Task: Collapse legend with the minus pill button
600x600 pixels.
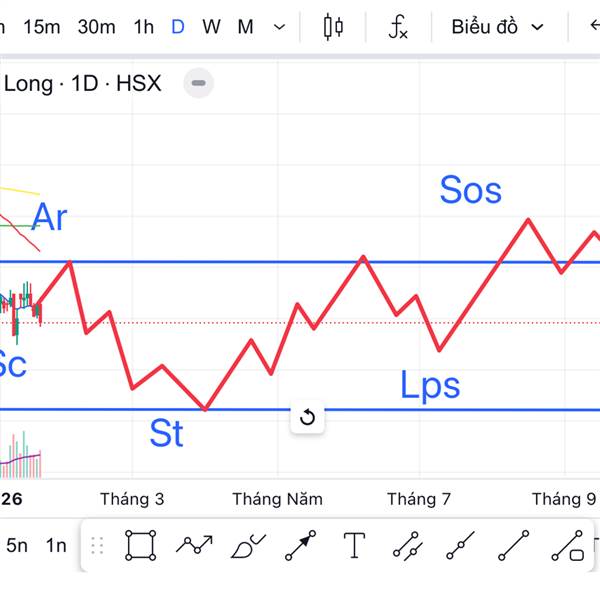Action: (199, 83)
